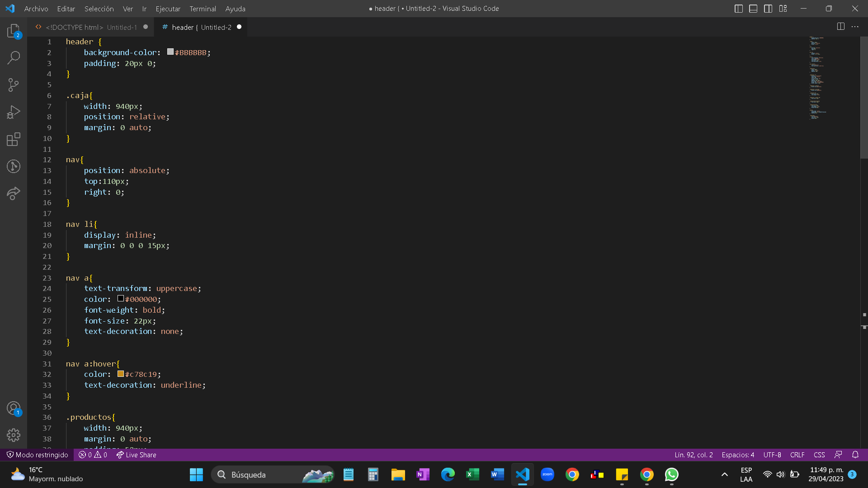Change indentation via Espacios: 4
Image resolution: width=868 pixels, height=488 pixels.
(x=738, y=455)
